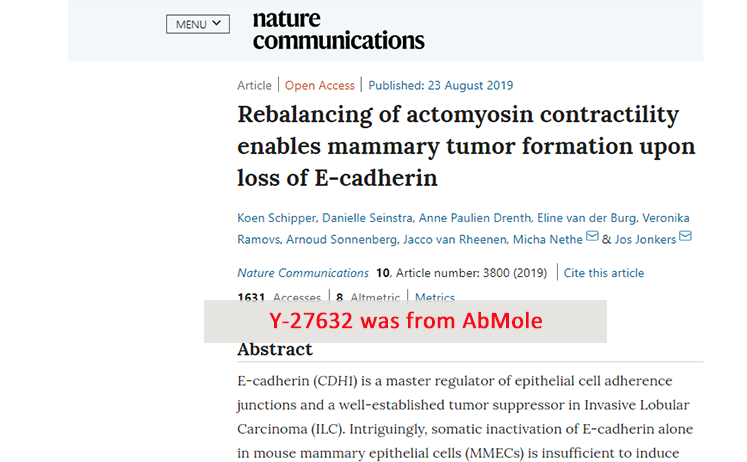This screenshot has height=462, width=747.
Task: Open the Nature Communications journal link
Action: pos(303,273)
